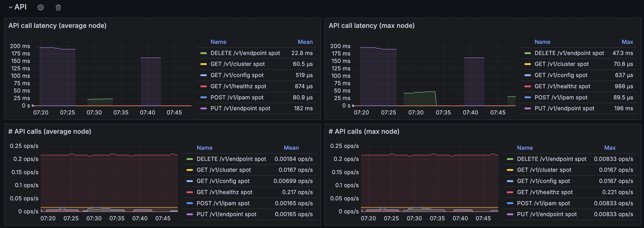Screen dimensions: 644x228
Task: Select GET /v1/config spot in average calls legend
Action: pyautogui.click(x=223, y=181)
